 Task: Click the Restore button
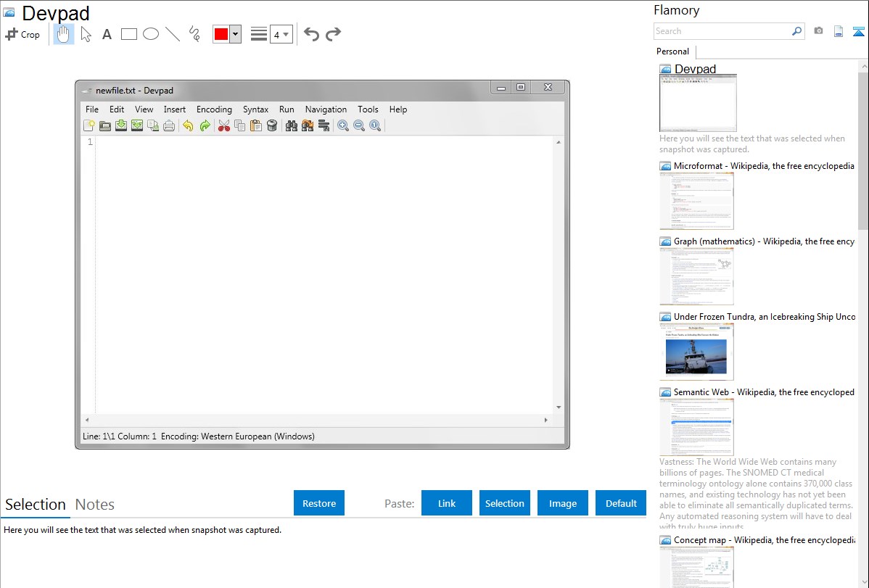click(x=319, y=503)
